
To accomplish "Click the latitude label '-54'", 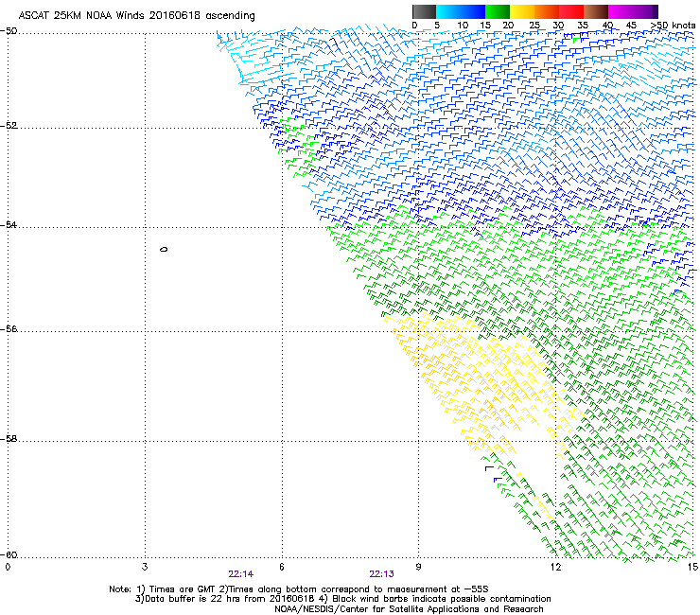I will (9, 225).
